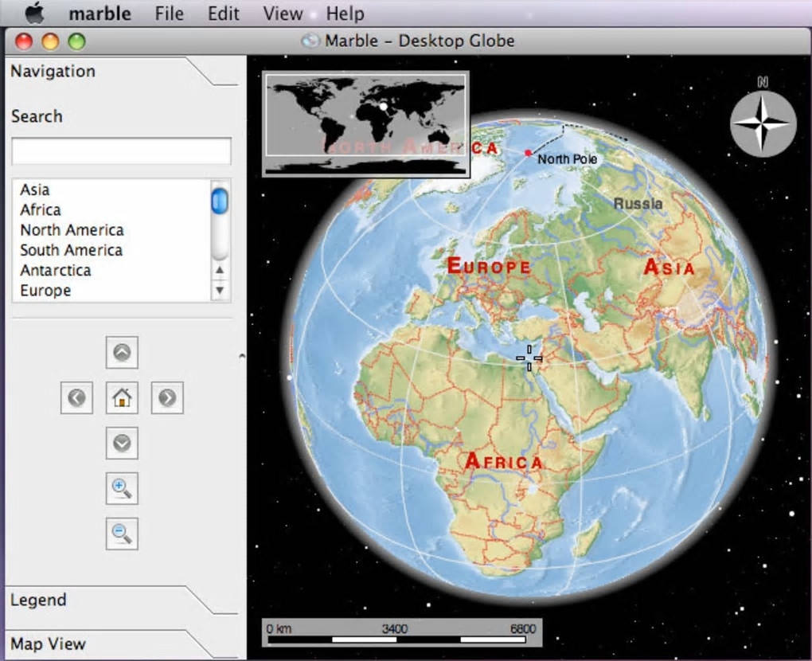Click the home location button
Viewport: 812px width, 661px height.
[122, 398]
